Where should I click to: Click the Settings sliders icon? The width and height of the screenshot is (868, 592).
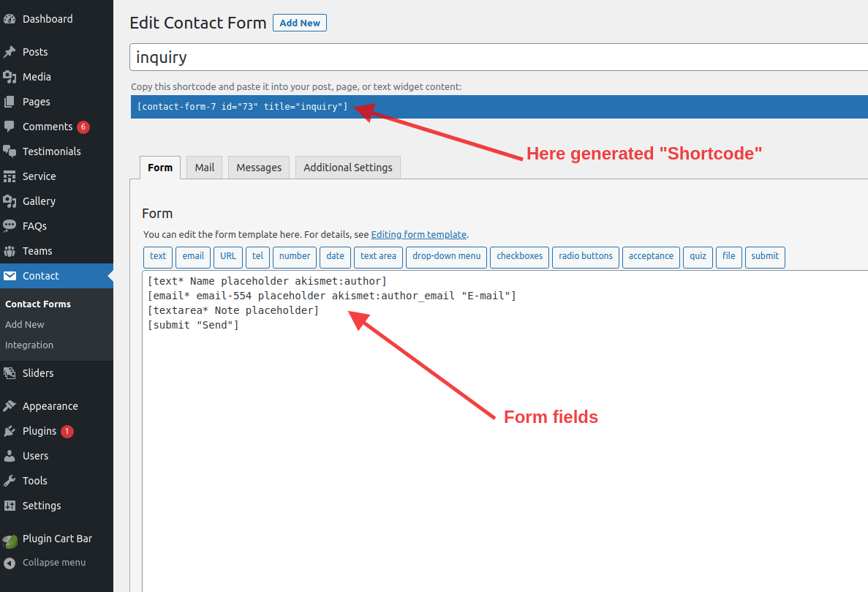tap(10, 506)
